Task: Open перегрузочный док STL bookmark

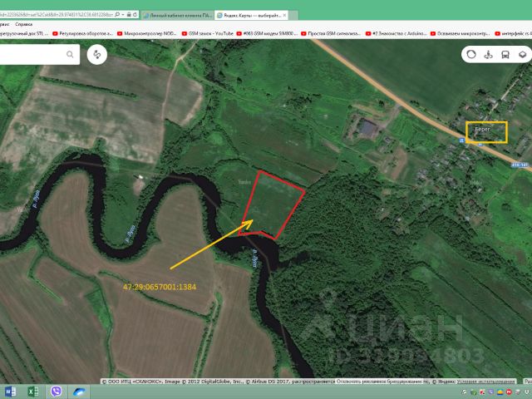Action: tap(24, 33)
